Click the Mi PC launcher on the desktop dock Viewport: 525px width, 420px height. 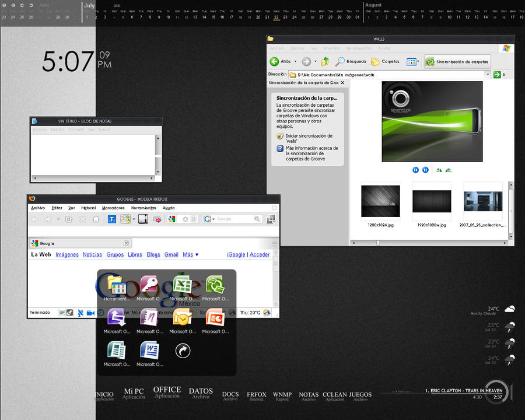pos(134,393)
